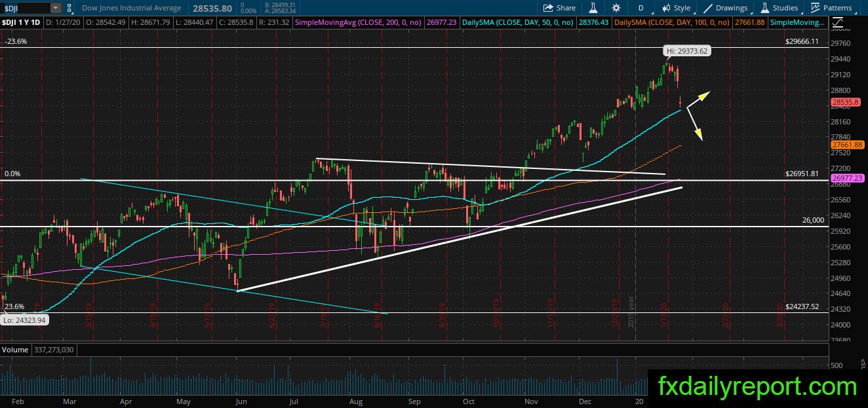Click the Drawings line icon
The image size is (868, 408).
(x=709, y=8)
